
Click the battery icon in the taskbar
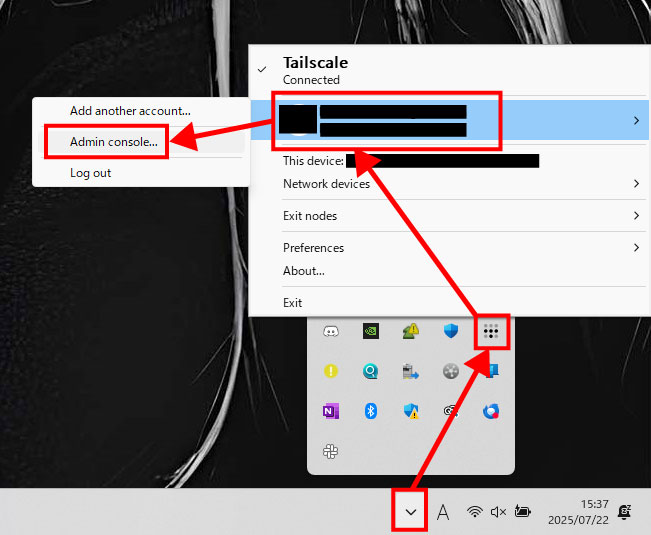point(522,511)
